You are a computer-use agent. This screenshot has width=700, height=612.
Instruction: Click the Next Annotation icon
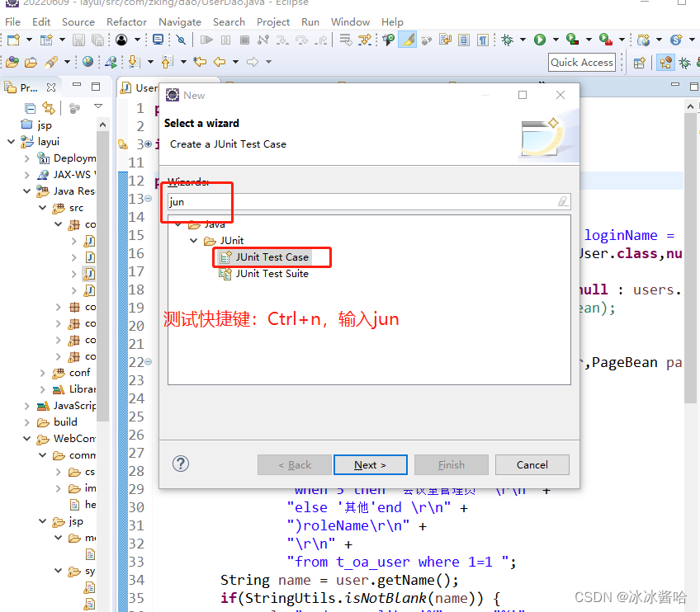tap(135, 62)
